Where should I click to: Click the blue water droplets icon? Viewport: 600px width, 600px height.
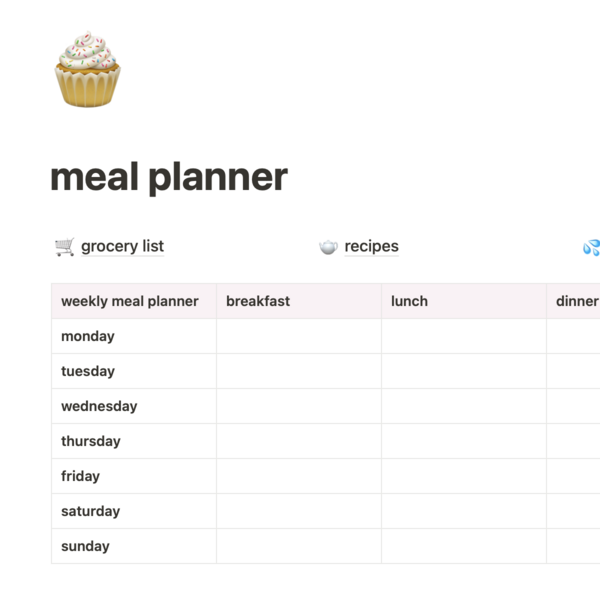pos(592,247)
